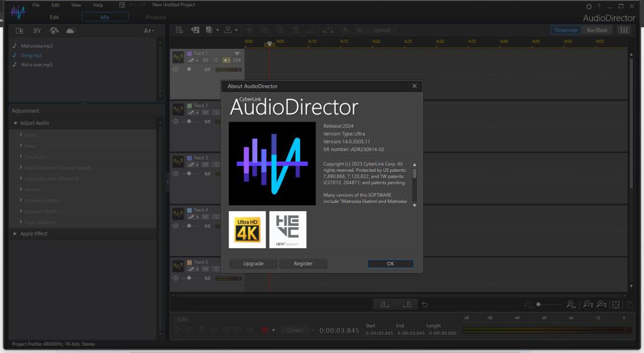Click the Track 1 volume slider knob
This screenshot has height=353, width=644.
coord(189,69)
